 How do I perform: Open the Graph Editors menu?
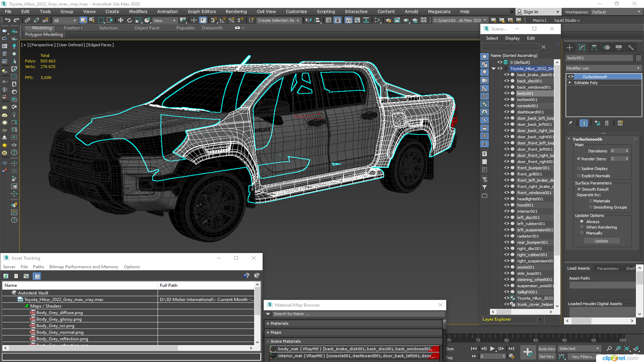[x=201, y=11]
